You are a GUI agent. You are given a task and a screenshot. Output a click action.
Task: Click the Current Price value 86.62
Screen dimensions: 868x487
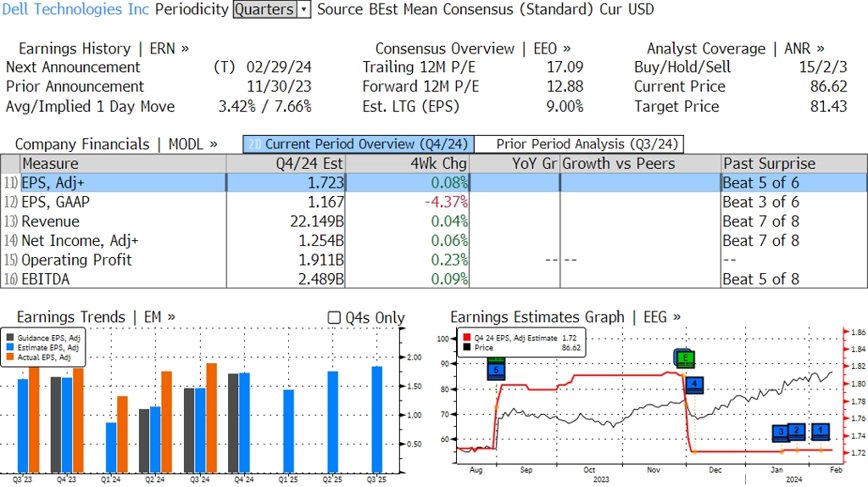[828, 87]
